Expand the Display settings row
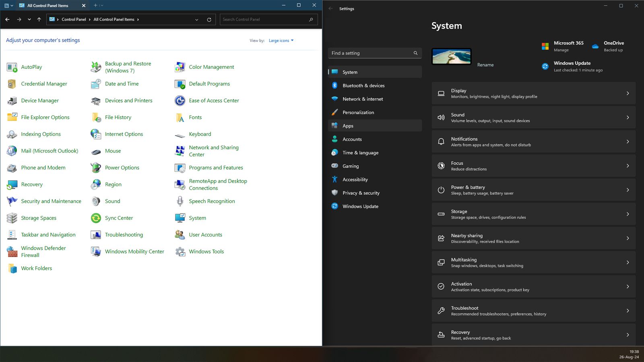The height and width of the screenshot is (362, 644). (533, 93)
